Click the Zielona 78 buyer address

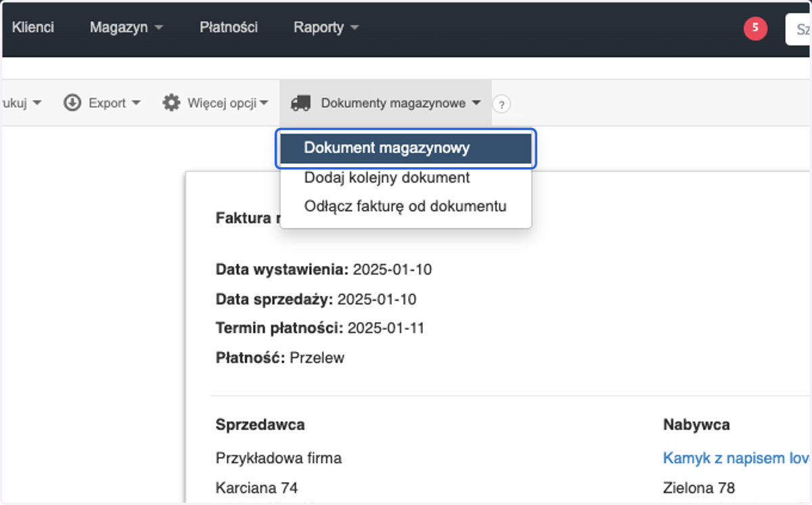pos(699,487)
